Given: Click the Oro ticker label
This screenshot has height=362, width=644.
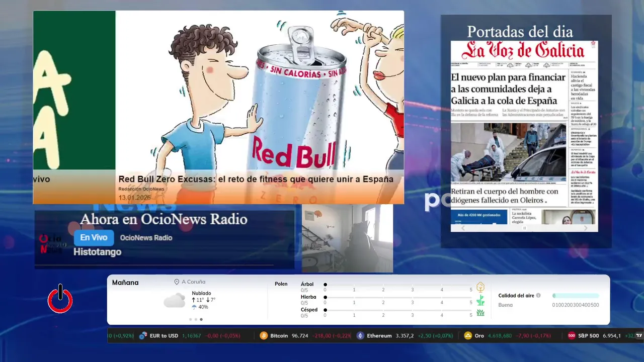Looking at the screenshot, I should pos(479,335).
